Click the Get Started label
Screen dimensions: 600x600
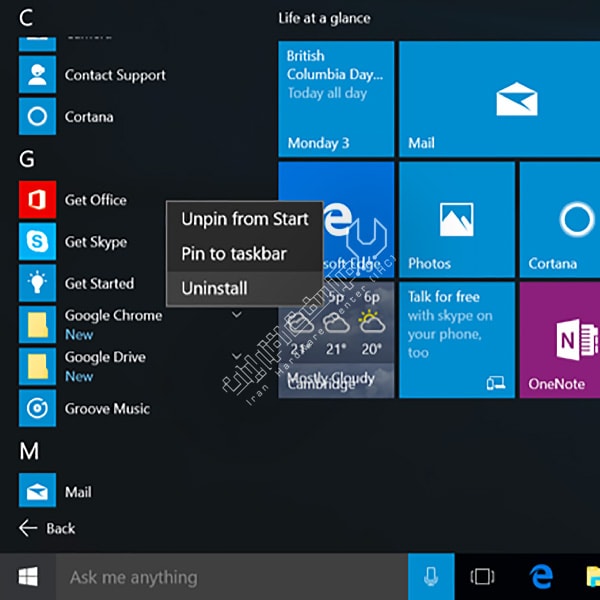(99, 284)
